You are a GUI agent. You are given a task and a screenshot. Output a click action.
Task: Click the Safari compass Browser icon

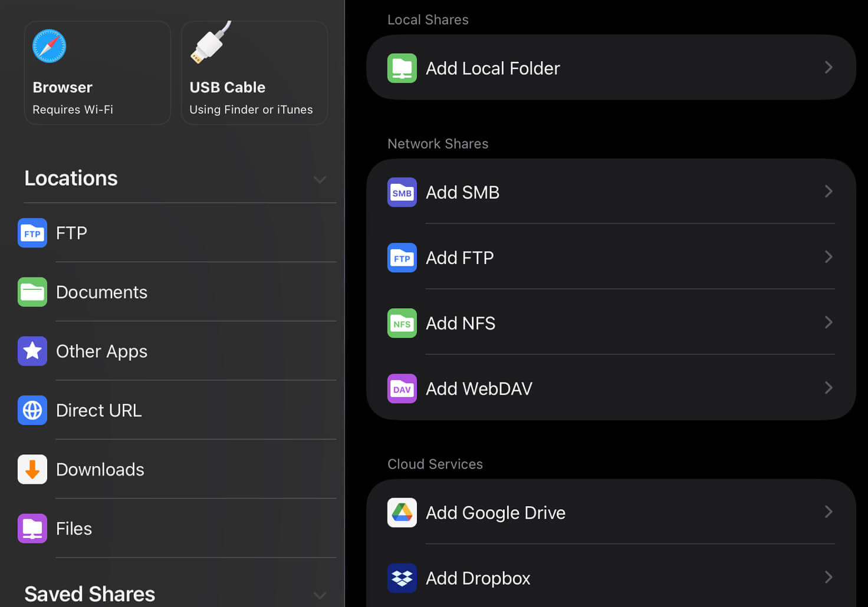pyautogui.click(x=49, y=46)
